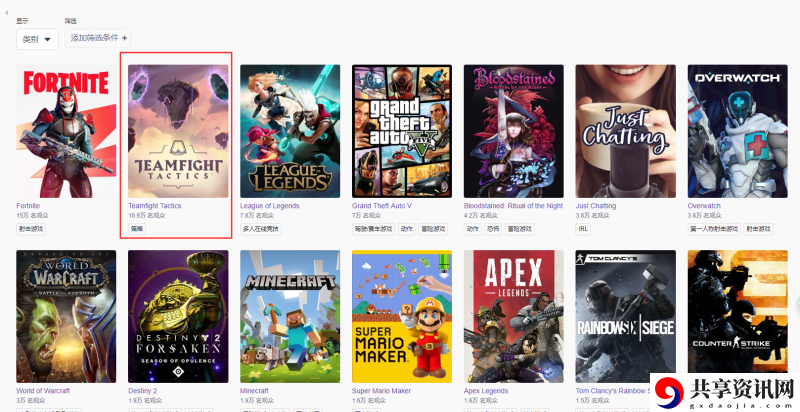Select the 驾驶/赛车游戏 tag under GTA V
This screenshot has height=412, width=800.
[x=373, y=229]
